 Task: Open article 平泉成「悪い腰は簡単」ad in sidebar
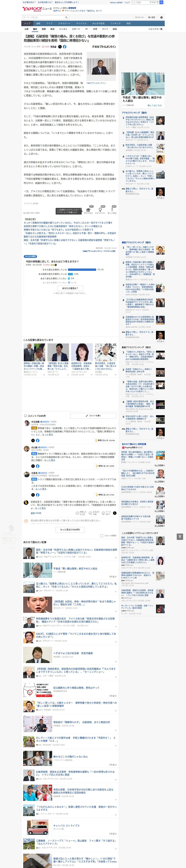143,90
